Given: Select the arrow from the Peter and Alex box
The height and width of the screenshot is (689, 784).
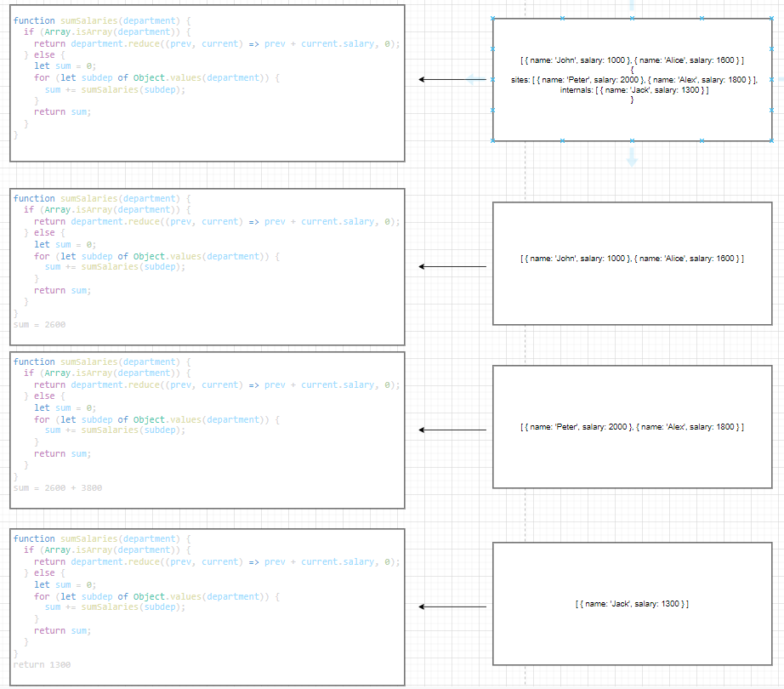Looking at the screenshot, I should pyautogui.click(x=452, y=430).
